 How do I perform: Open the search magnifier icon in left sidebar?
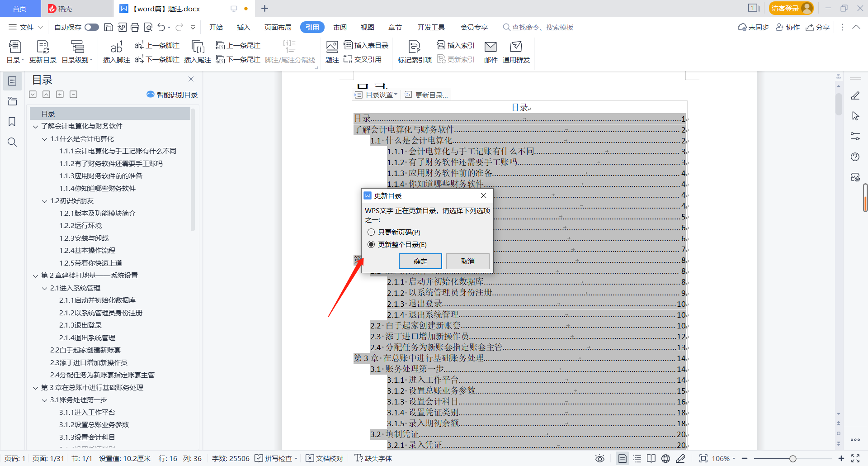tap(12, 142)
